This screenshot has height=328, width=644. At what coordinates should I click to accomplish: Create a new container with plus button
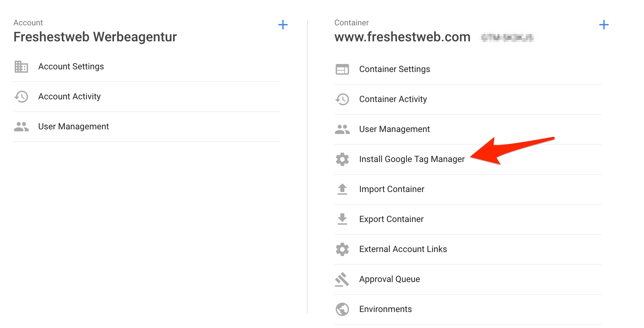(x=604, y=25)
